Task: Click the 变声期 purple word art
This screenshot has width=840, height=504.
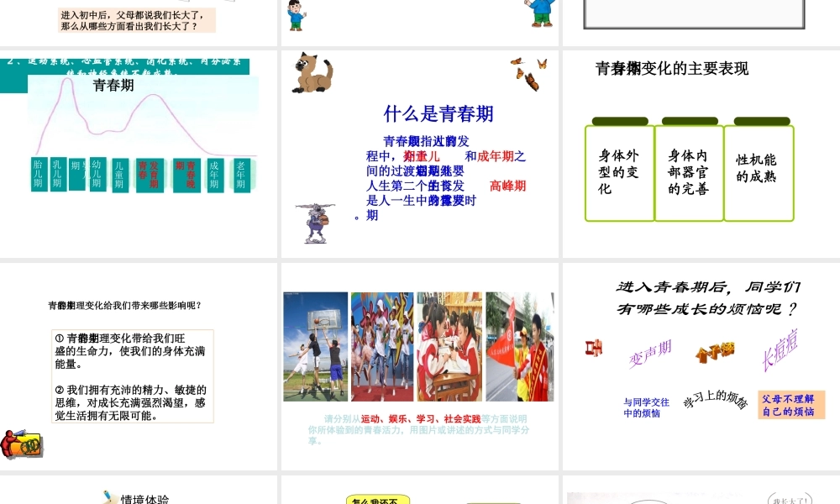Action: 650,353
